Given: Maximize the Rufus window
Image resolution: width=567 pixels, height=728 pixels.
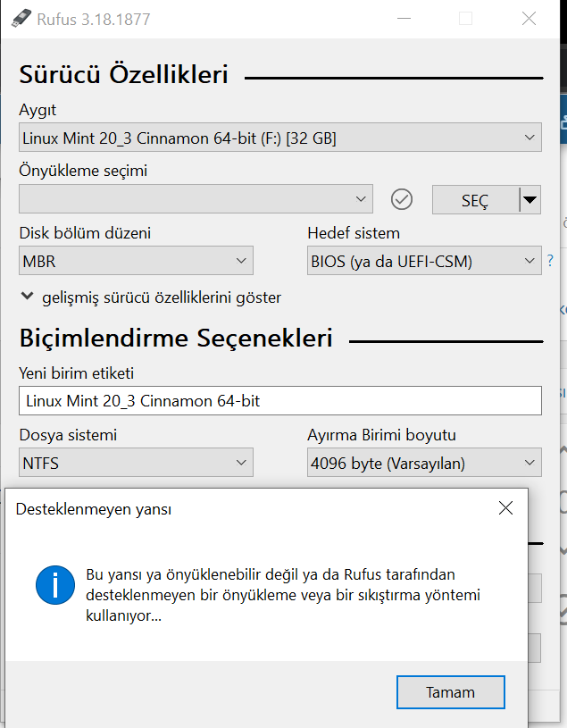Looking at the screenshot, I should 465,18.
